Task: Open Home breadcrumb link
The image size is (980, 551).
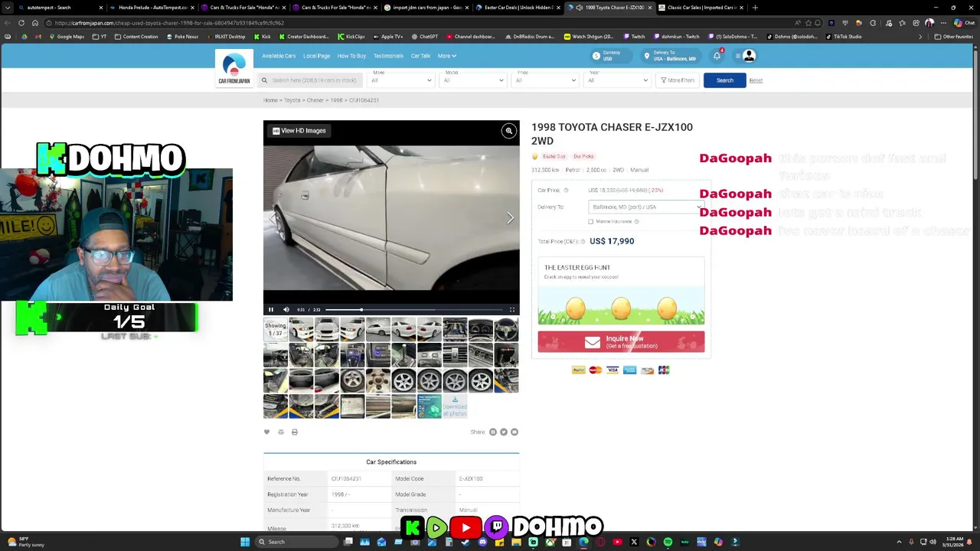Action: (x=270, y=100)
